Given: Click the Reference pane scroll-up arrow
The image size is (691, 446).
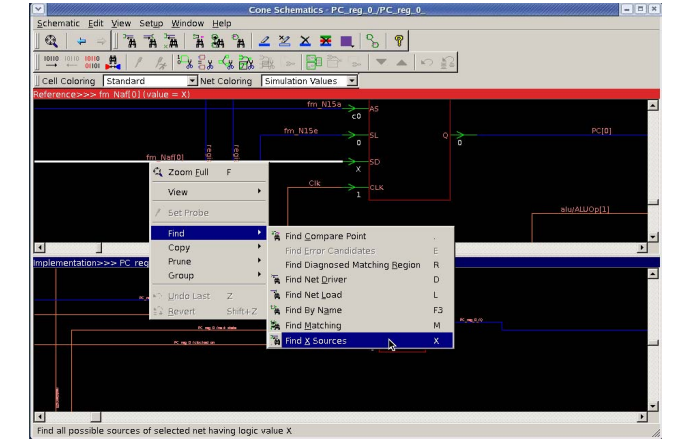Looking at the screenshot, I should tap(653, 105).
